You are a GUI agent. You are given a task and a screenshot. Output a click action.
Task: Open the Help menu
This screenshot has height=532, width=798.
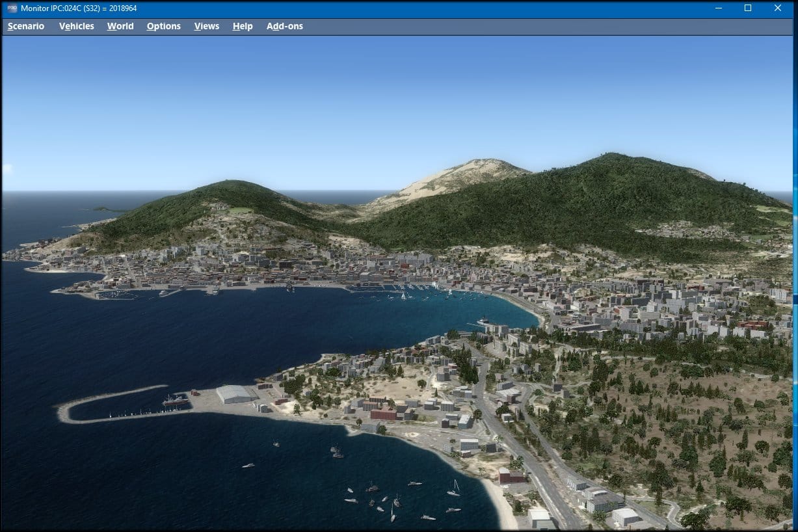(243, 26)
